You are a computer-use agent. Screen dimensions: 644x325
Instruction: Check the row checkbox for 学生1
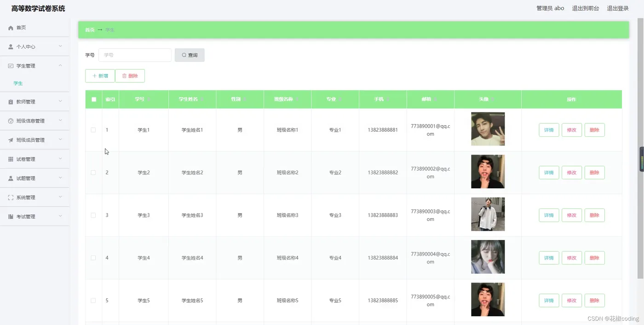click(93, 130)
